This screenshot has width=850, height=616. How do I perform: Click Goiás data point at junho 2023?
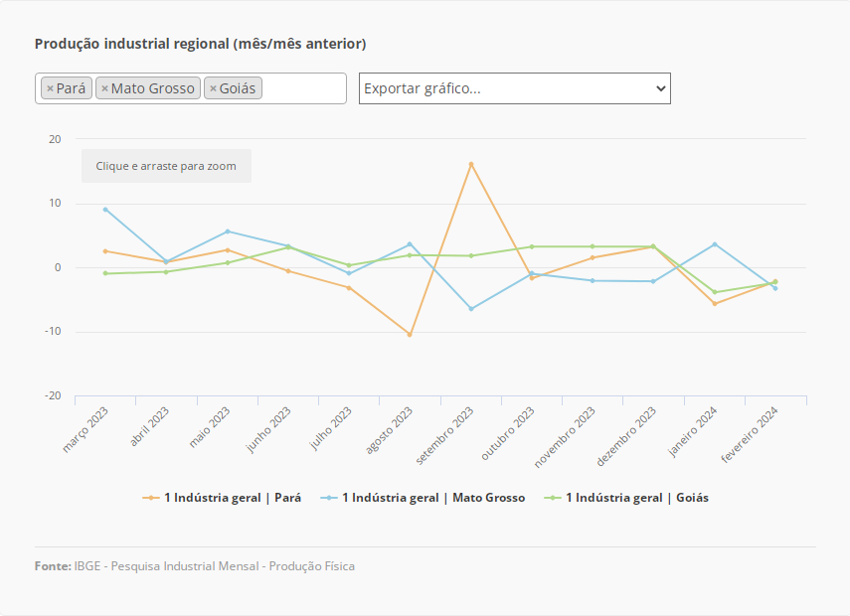tap(288, 246)
